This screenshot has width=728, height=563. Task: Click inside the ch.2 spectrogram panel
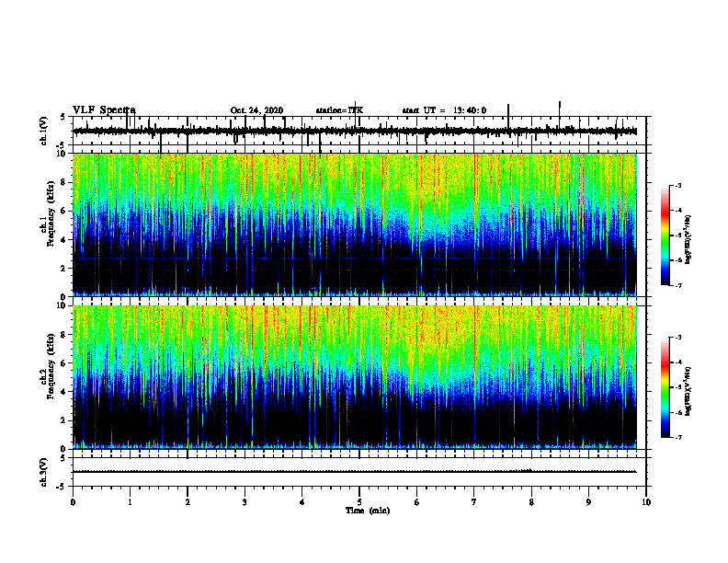[355, 377]
